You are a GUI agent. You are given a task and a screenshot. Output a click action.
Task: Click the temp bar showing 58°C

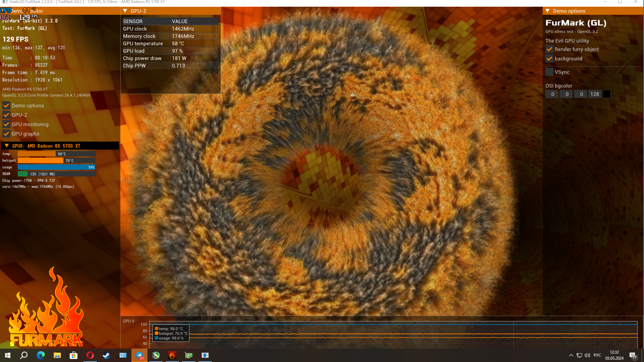click(57, 154)
